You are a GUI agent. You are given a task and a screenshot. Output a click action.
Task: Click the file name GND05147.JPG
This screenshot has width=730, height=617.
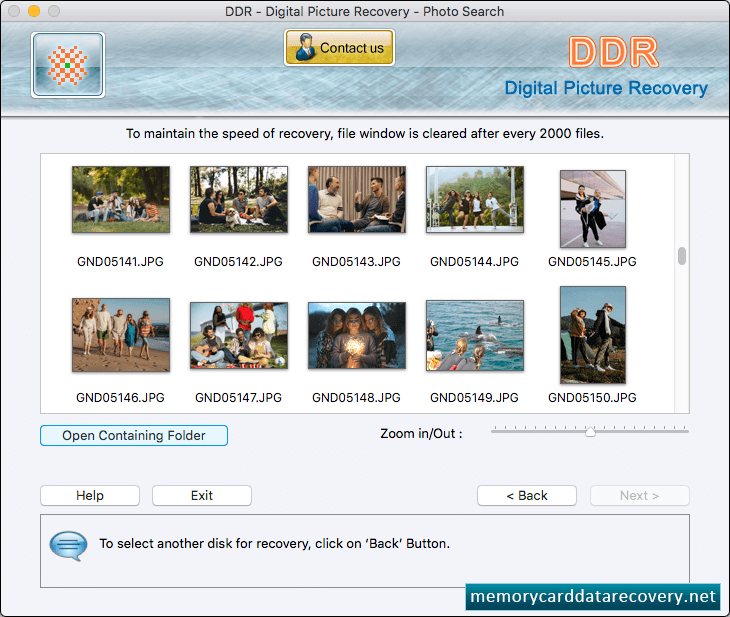coord(238,398)
